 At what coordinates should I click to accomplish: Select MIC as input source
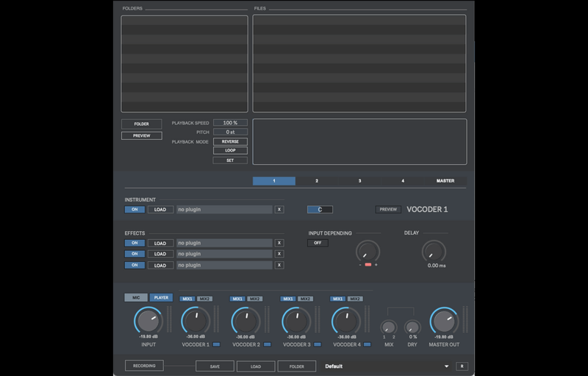click(136, 297)
